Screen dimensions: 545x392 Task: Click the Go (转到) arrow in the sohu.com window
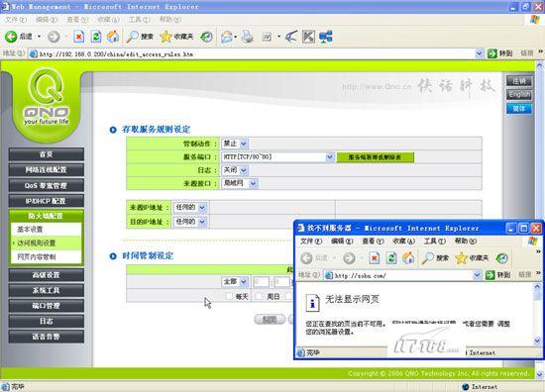490,275
